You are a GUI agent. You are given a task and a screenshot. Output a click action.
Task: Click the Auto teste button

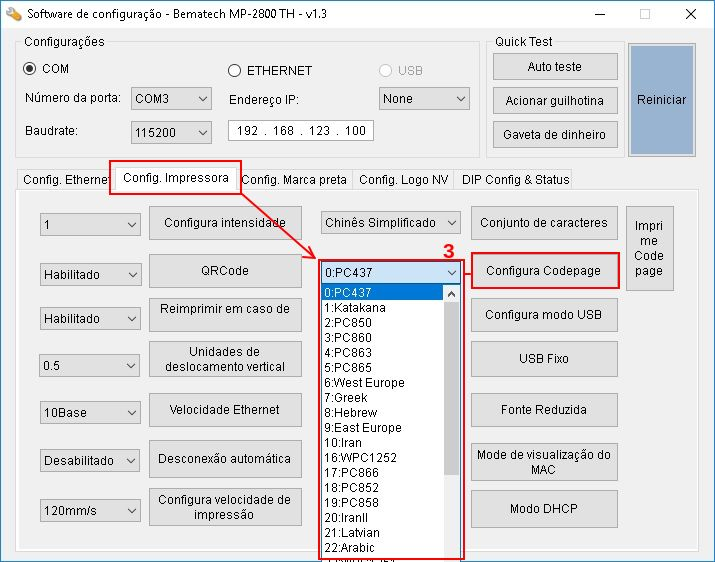(x=555, y=67)
